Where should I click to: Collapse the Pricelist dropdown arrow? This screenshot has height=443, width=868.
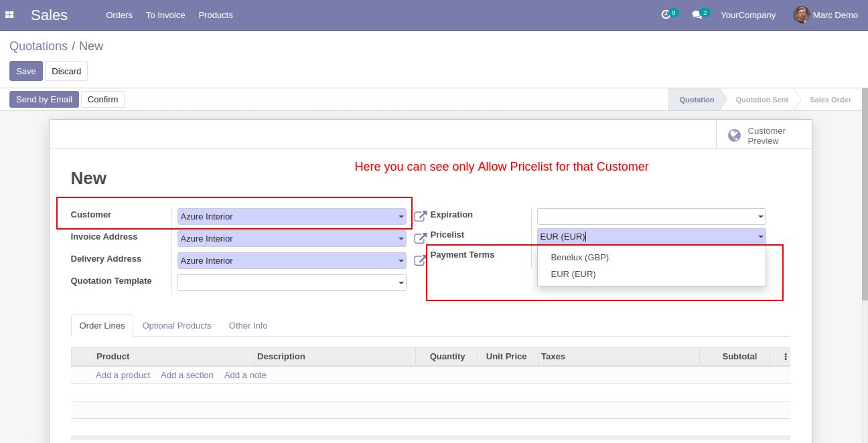pyautogui.click(x=760, y=236)
